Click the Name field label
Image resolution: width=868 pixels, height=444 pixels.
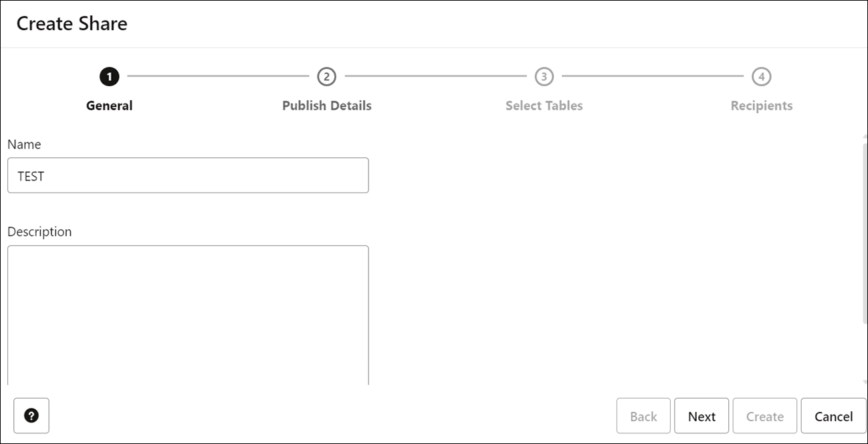(x=24, y=144)
